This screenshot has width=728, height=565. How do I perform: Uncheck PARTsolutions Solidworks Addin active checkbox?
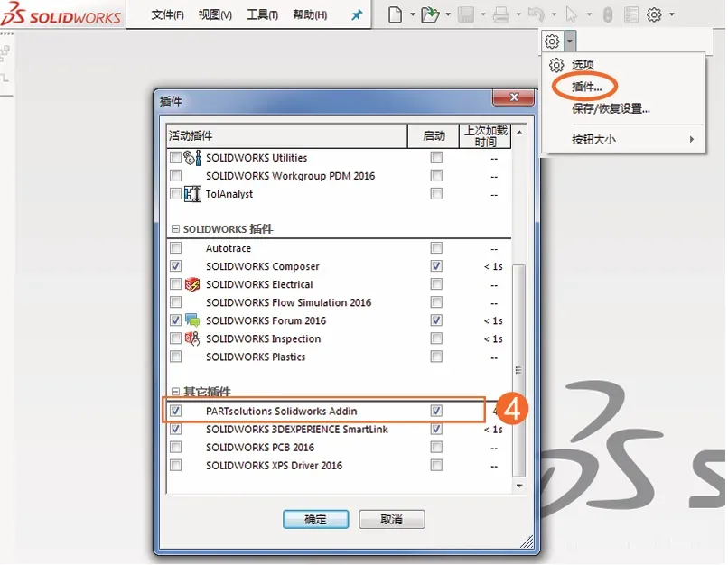pyautogui.click(x=175, y=411)
